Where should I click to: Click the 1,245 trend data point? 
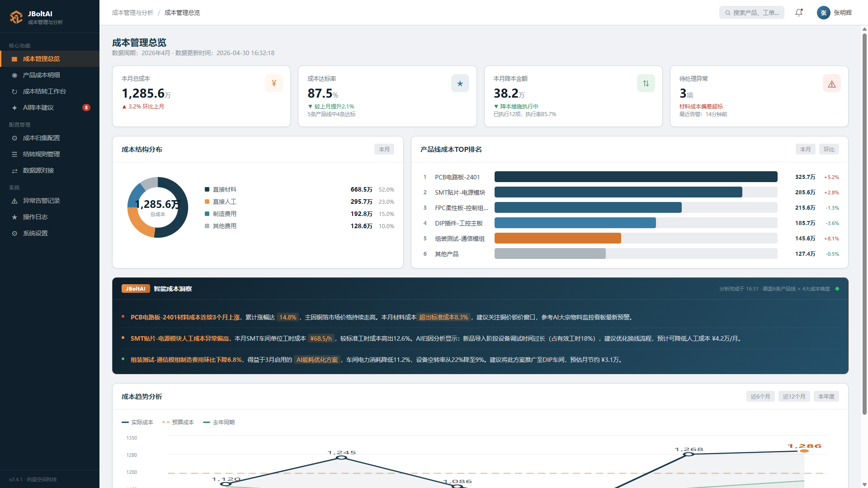point(342,458)
